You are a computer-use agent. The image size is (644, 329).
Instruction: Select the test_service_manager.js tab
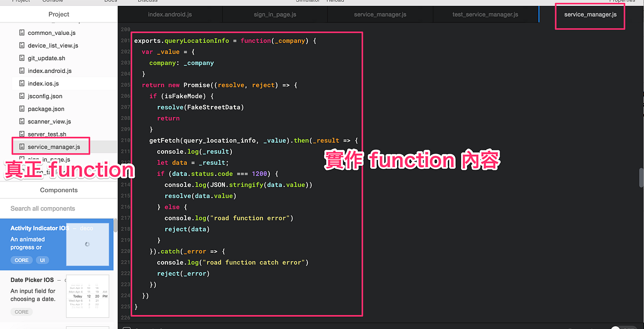point(485,14)
